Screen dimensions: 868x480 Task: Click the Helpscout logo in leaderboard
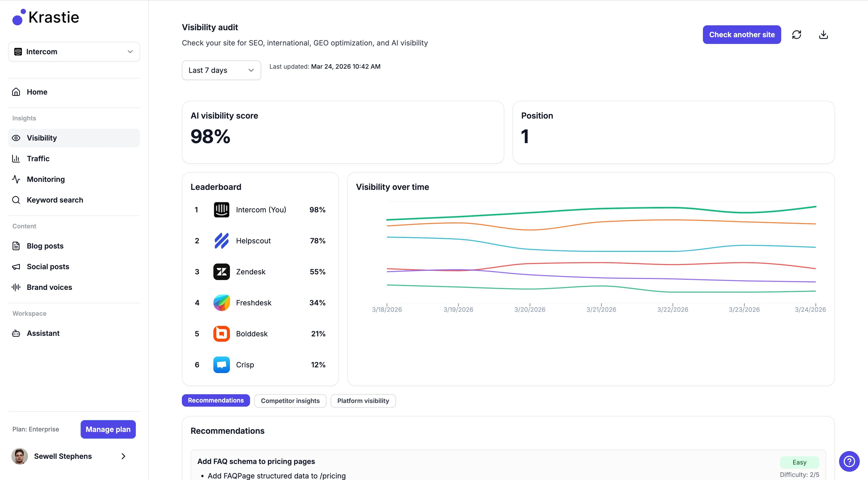click(x=221, y=241)
